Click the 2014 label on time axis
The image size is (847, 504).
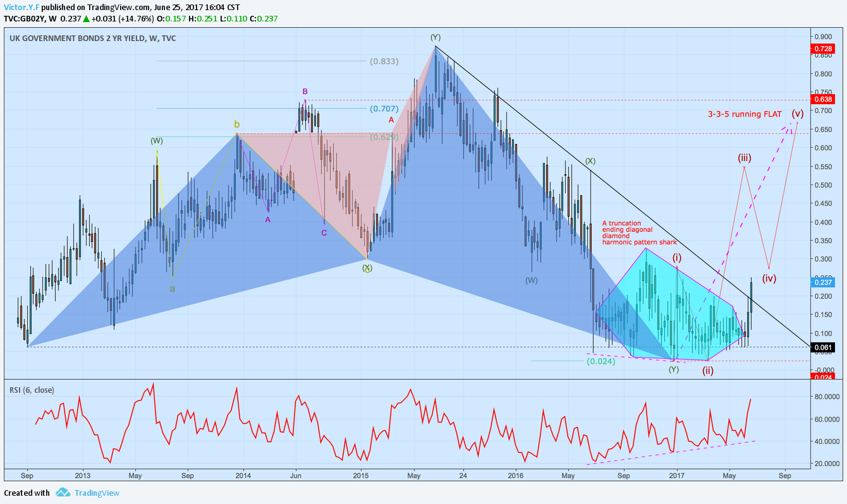tap(243, 475)
